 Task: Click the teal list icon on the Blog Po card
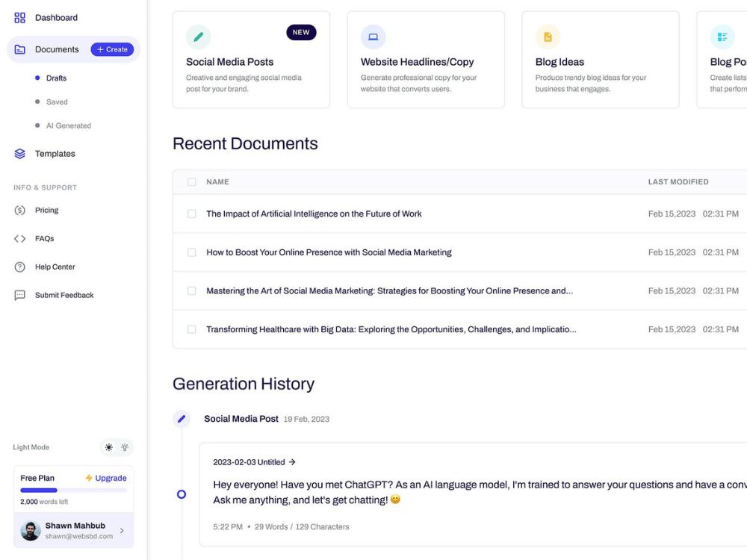click(722, 37)
